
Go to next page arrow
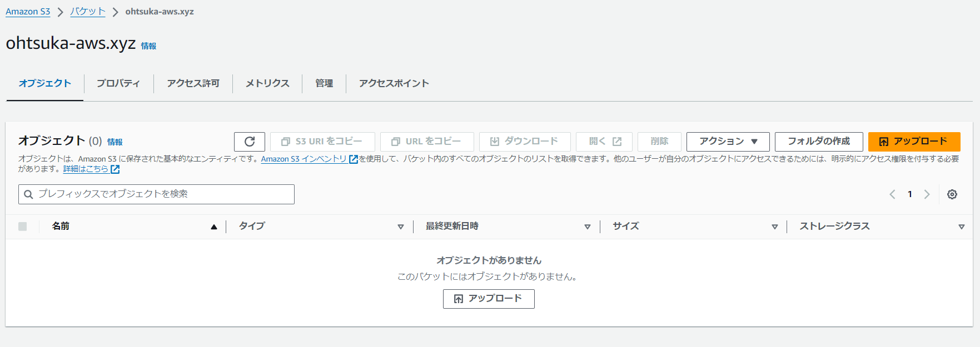(x=927, y=194)
